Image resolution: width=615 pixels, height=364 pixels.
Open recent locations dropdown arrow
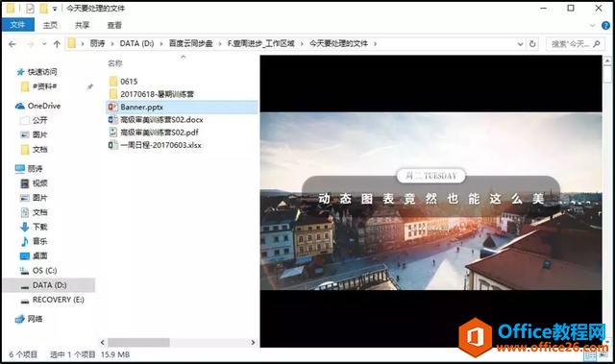(44, 44)
